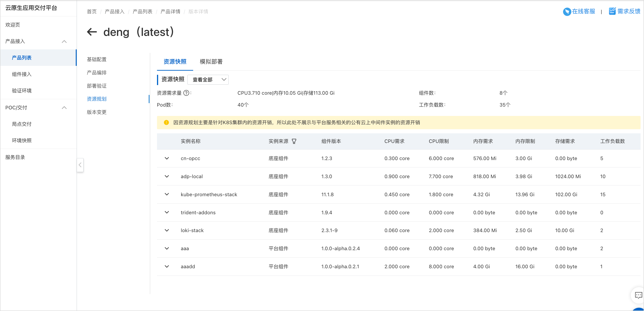Image resolution: width=644 pixels, height=311 pixels.
Task: Select 版本变更 in the version menu
Action: pos(97,112)
